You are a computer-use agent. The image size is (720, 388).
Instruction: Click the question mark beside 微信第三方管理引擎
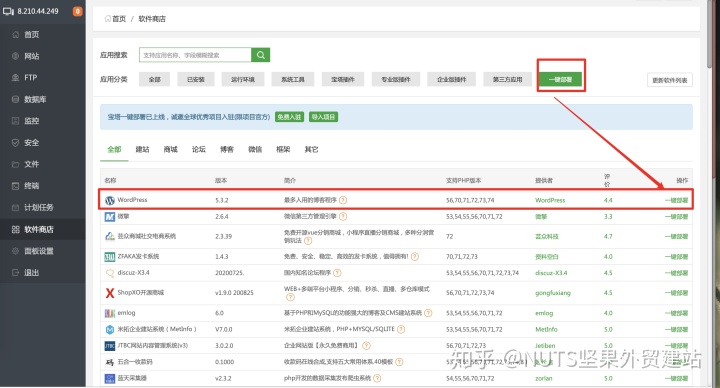pos(343,216)
